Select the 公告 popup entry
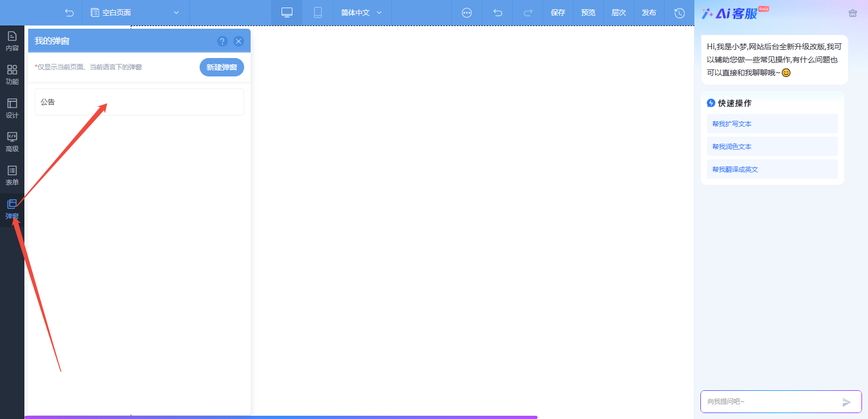The height and width of the screenshot is (419, 868). click(139, 102)
